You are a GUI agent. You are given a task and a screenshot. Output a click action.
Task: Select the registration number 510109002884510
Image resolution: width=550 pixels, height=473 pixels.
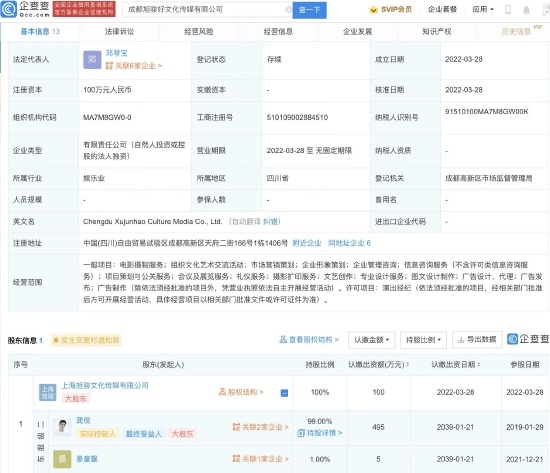coord(297,117)
